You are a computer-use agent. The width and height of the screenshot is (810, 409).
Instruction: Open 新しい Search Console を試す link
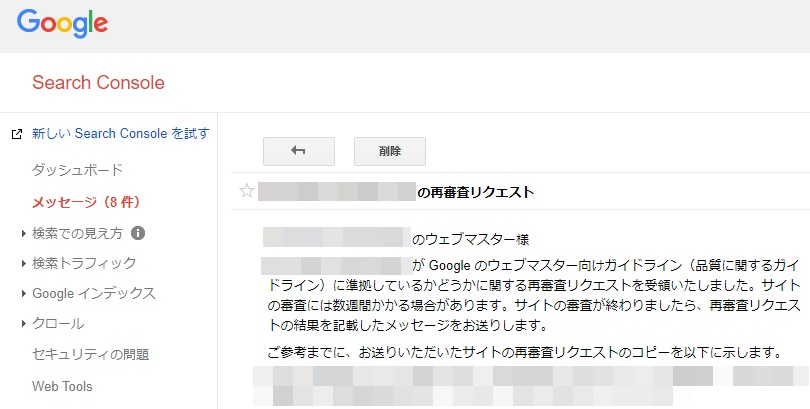pos(120,134)
